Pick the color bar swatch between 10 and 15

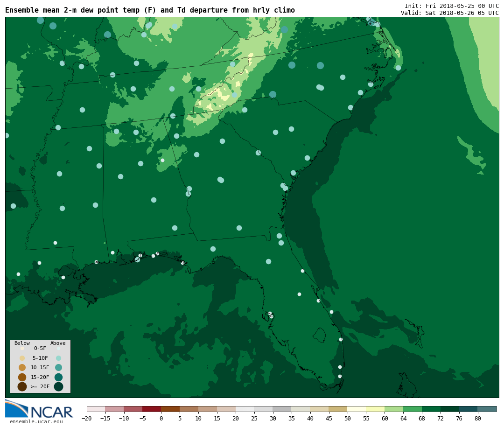208,409
